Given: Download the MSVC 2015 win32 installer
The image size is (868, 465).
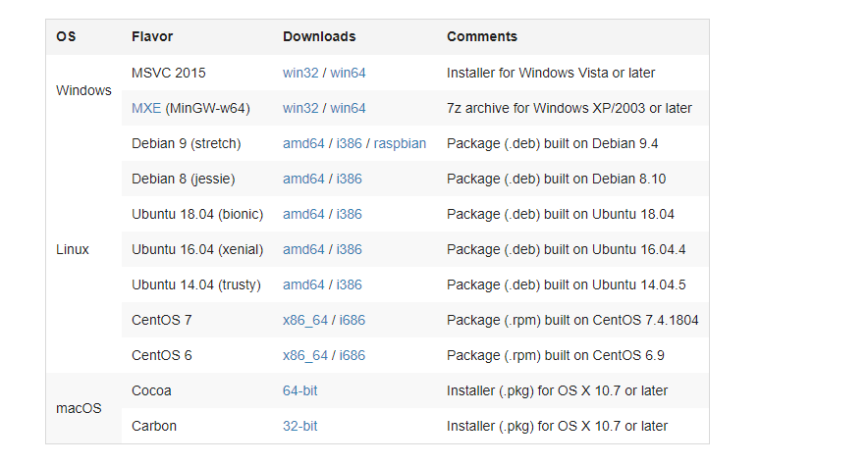Looking at the screenshot, I should click(x=300, y=73).
